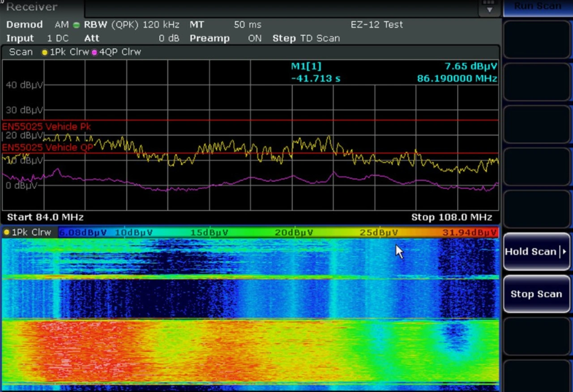Open the Step TD Scan mode setting
The width and height of the screenshot is (573, 392).
point(320,38)
